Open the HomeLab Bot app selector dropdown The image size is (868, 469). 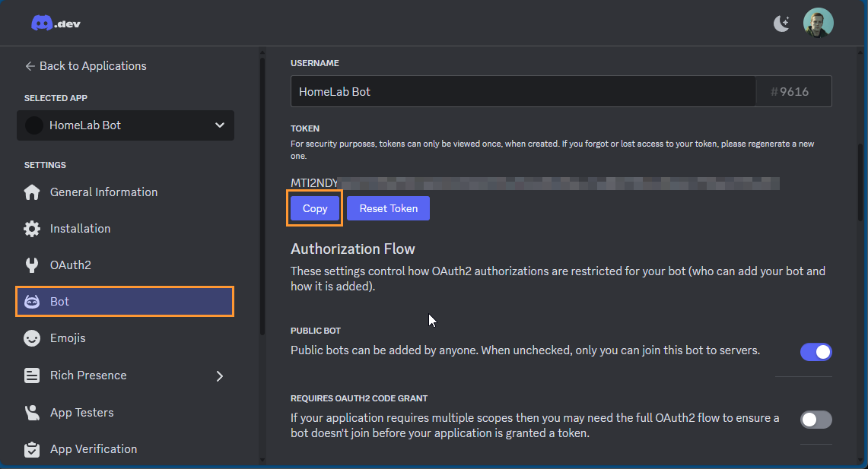[126, 125]
